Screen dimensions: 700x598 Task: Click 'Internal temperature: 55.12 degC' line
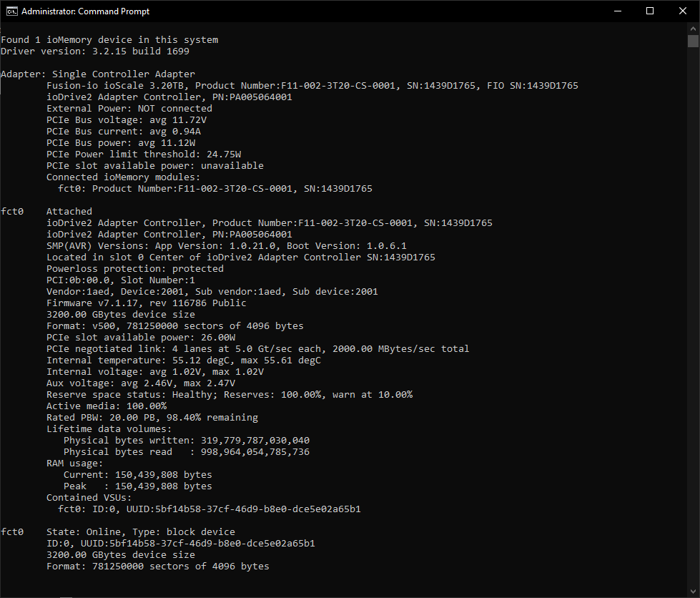point(184,361)
